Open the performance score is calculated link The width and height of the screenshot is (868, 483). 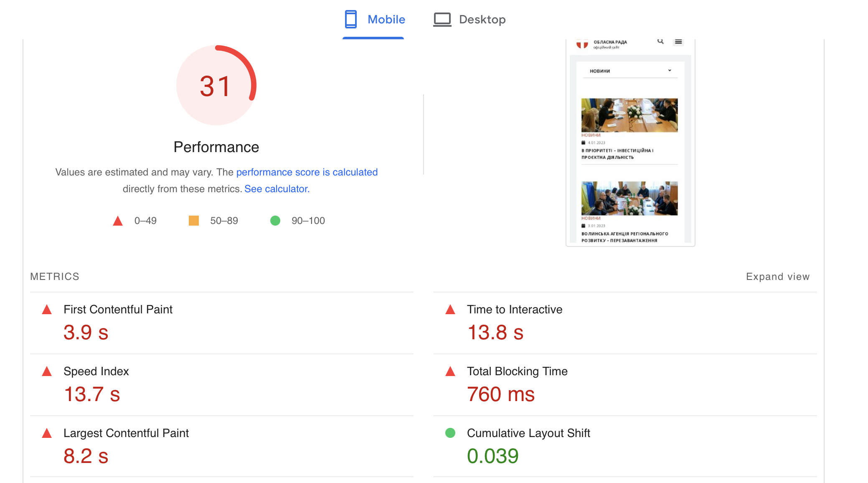click(307, 172)
